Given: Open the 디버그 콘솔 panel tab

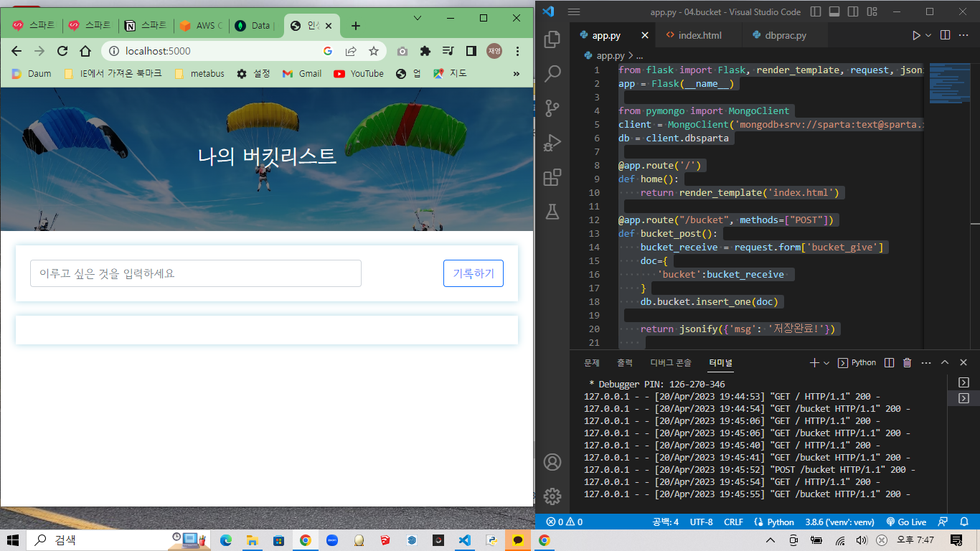Looking at the screenshot, I should tap(671, 363).
